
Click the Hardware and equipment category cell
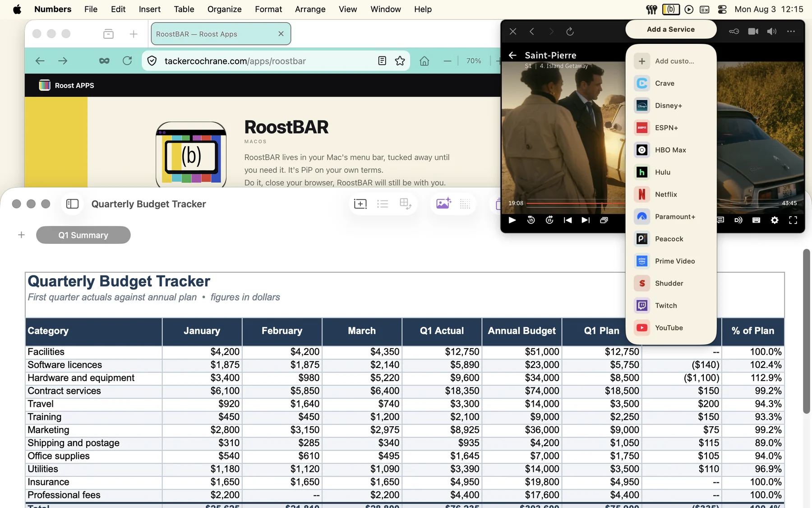(x=94, y=378)
